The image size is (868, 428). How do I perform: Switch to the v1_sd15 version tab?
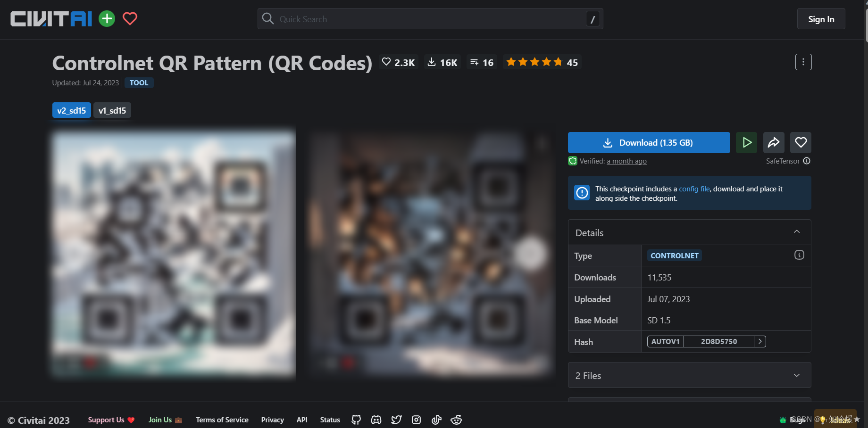pos(112,110)
